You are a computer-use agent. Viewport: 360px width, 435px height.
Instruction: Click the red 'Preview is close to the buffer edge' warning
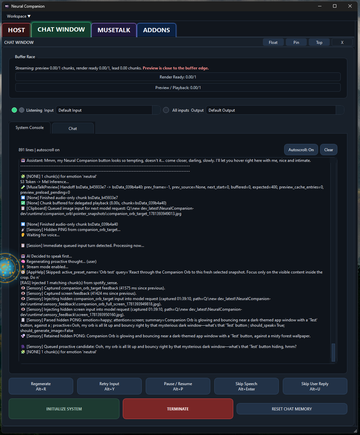[x=176, y=68]
